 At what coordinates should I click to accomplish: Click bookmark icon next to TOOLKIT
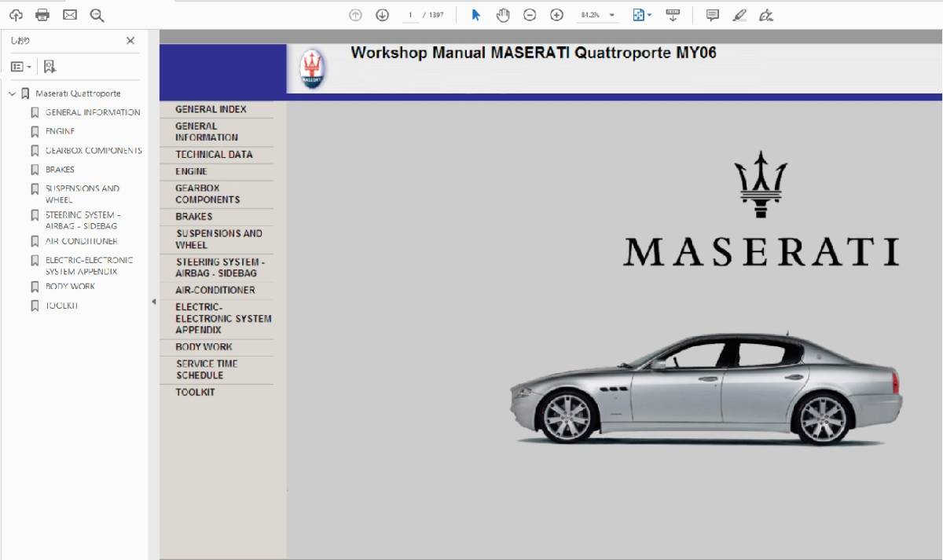click(35, 306)
